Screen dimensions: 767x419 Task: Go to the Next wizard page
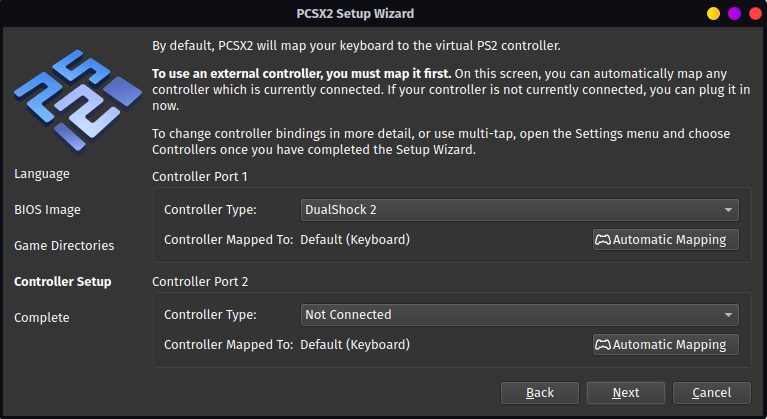point(626,393)
